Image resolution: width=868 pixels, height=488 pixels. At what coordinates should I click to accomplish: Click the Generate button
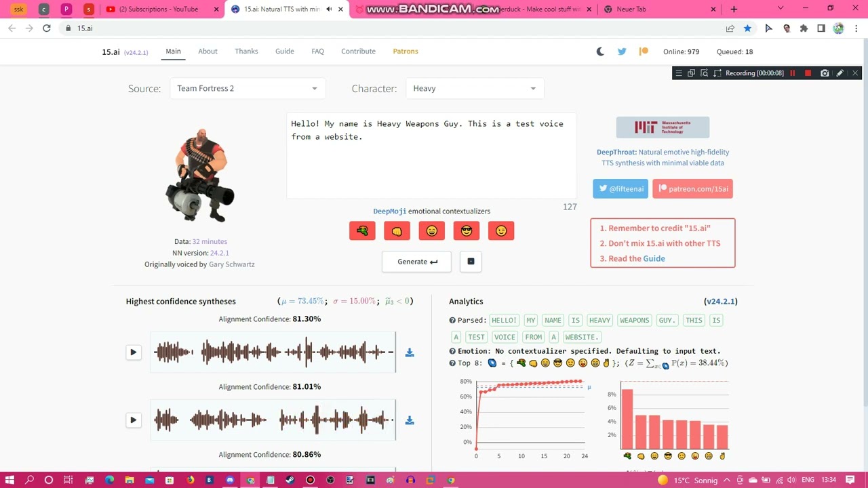point(416,262)
